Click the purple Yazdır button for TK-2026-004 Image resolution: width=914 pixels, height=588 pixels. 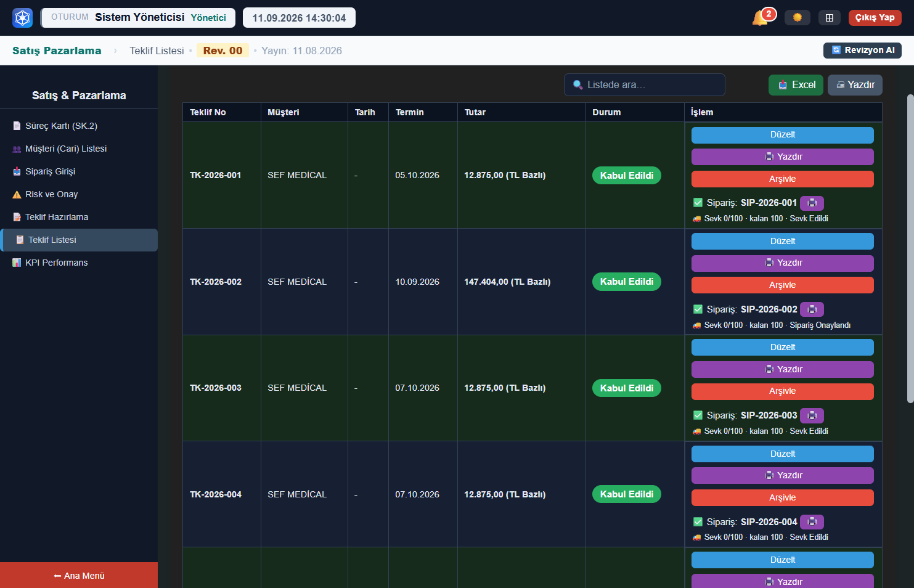783,475
